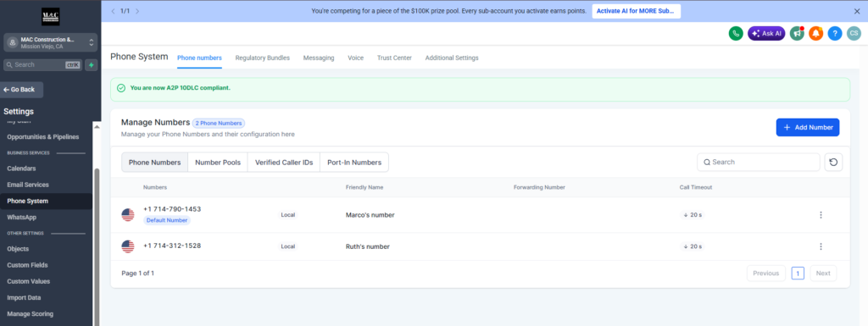Open WhatsApp settings
868x326 pixels.
(x=21, y=217)
